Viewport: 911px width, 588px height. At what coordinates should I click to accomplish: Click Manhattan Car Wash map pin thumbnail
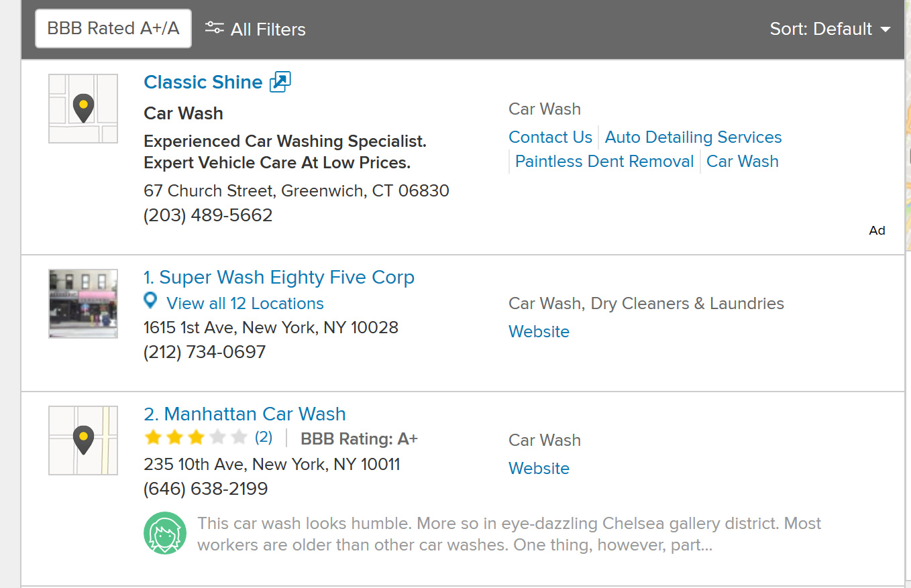pyautogui.click(x=83, y=440)
